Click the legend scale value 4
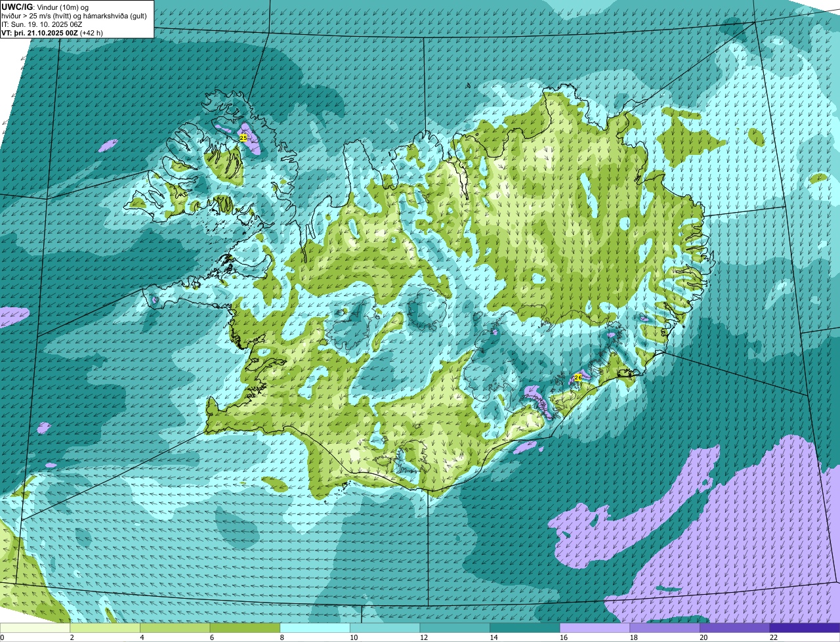This screenshot has height=642, width=840. click(x=142, y=637)
